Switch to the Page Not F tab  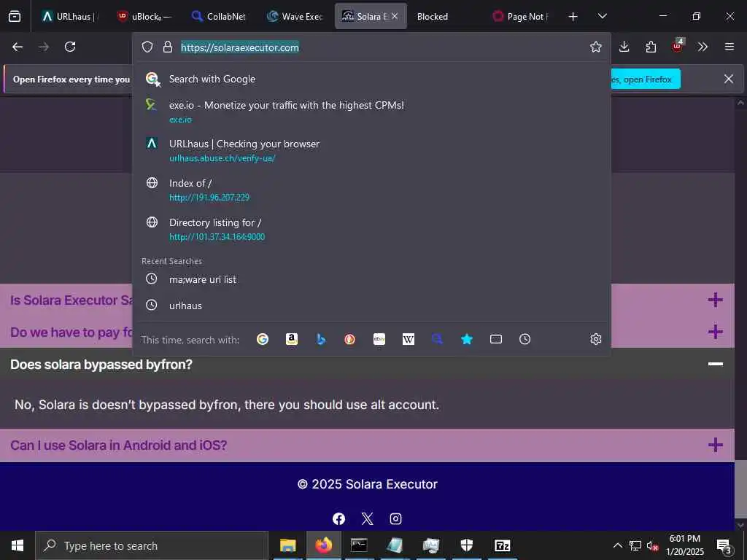521,16
